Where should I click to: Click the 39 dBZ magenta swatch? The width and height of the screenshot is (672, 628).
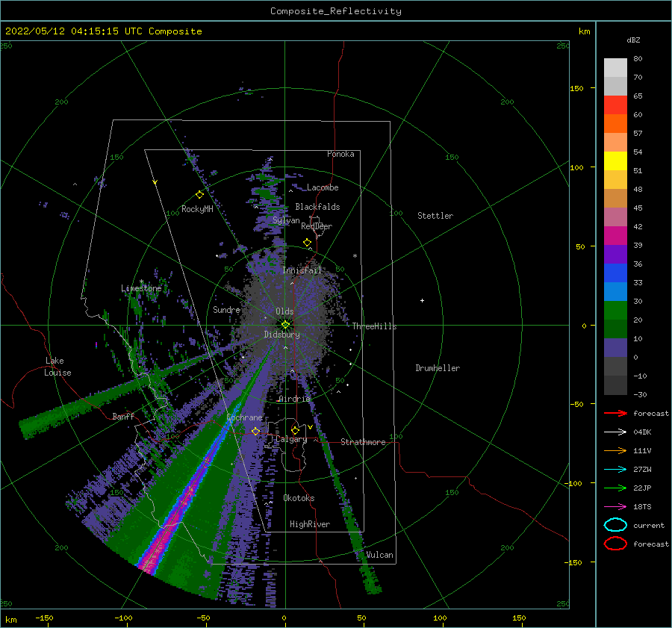click(x=615, y=236)
